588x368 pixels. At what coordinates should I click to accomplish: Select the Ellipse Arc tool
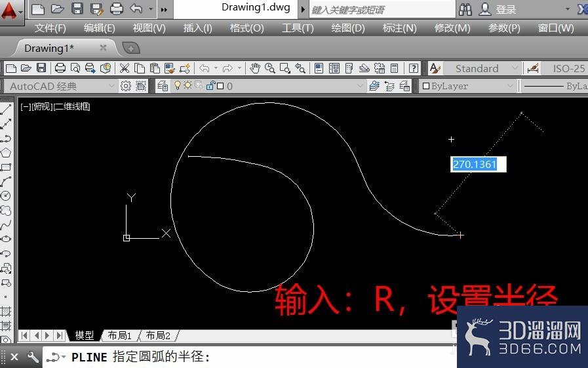click(6, 253)
